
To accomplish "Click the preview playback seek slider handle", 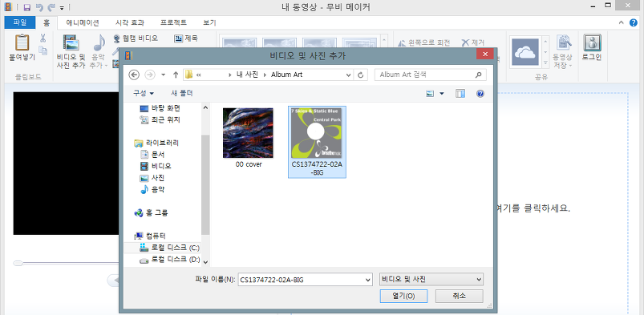I will coord(18,263).
